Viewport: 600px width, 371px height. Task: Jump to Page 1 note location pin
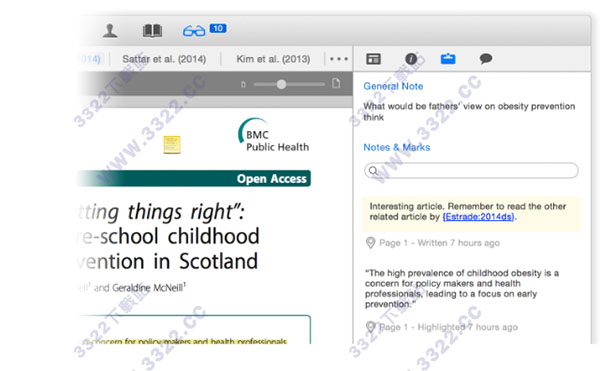point(370,243)
